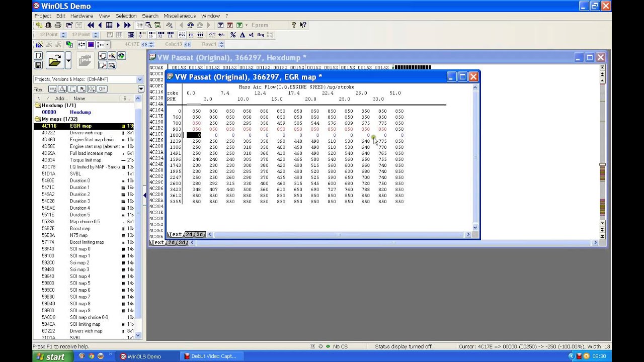Switch EGR map window to 3d tab
This screenshot has width=644, height=362.
point(199,234)
